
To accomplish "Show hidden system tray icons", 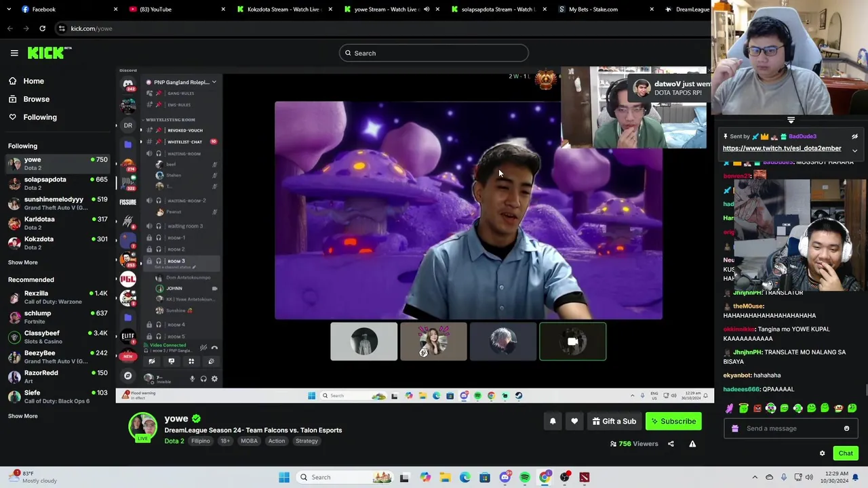I will tap(755, 477).
